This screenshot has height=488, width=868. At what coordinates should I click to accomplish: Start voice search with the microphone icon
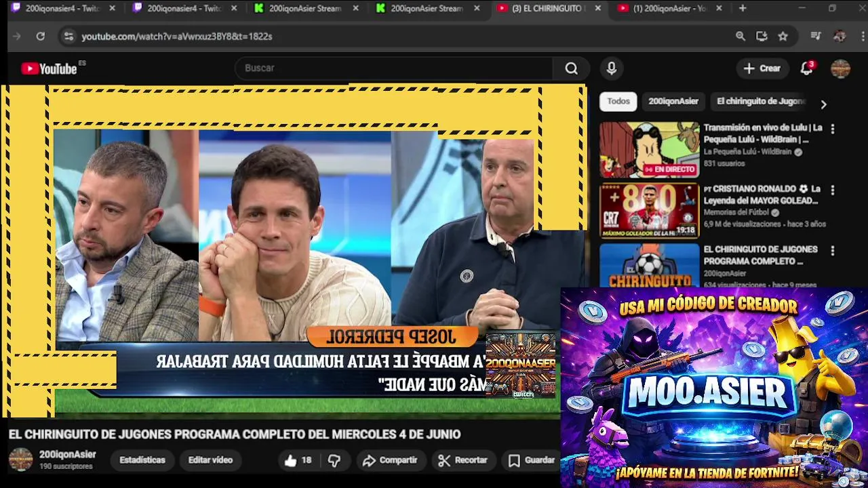612,68
